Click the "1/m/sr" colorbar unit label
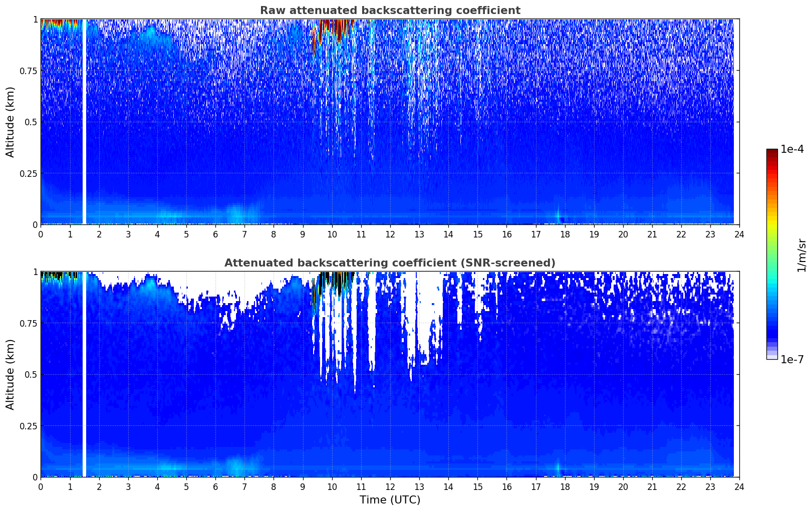The width and height of the screenshot is (812, 511). coord(801,255)
